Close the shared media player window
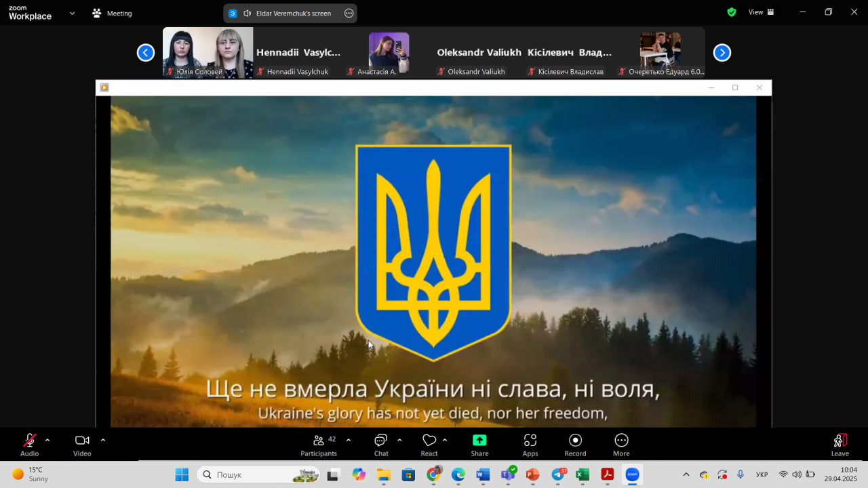 click(759, 87)
